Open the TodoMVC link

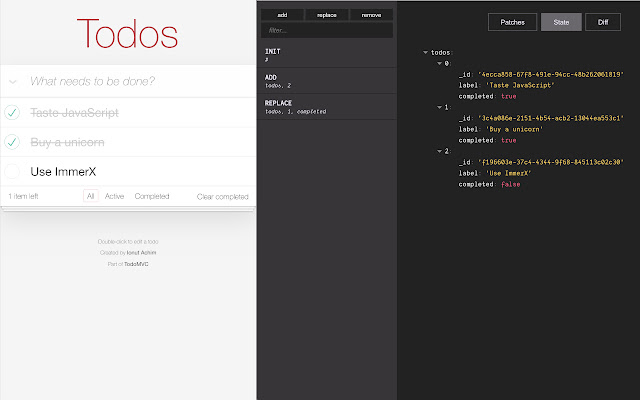pos(136,264)
